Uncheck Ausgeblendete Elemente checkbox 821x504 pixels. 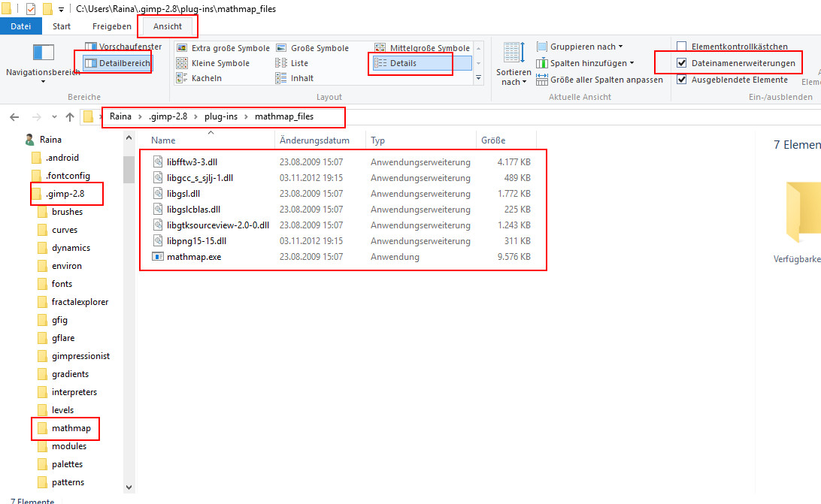[x=682, y=80]
